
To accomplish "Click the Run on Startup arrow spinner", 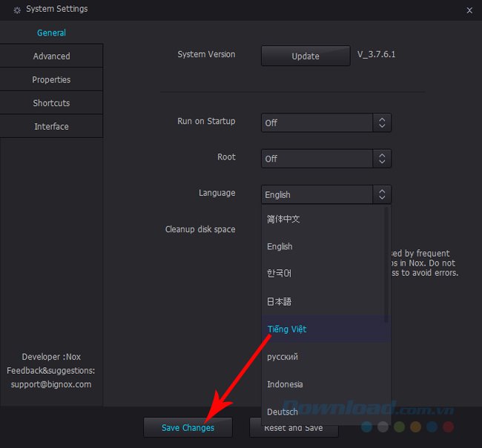I will [382, 122].
